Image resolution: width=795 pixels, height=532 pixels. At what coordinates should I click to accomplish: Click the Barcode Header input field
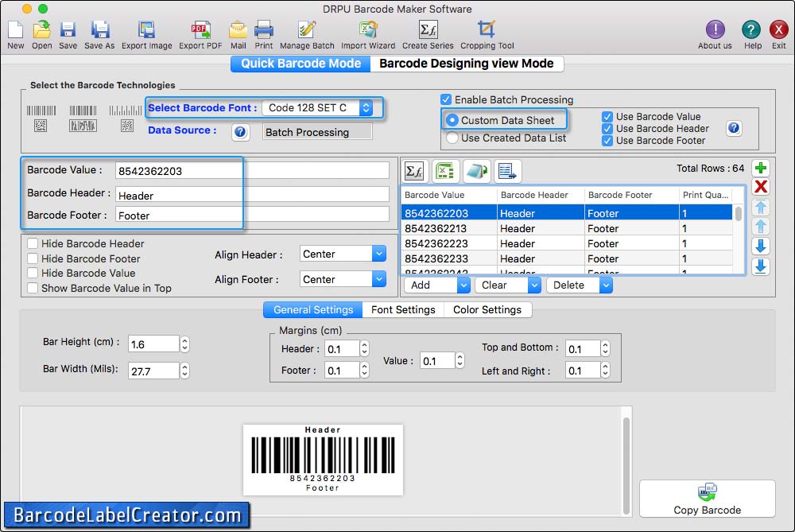click(x=252, y=195)
